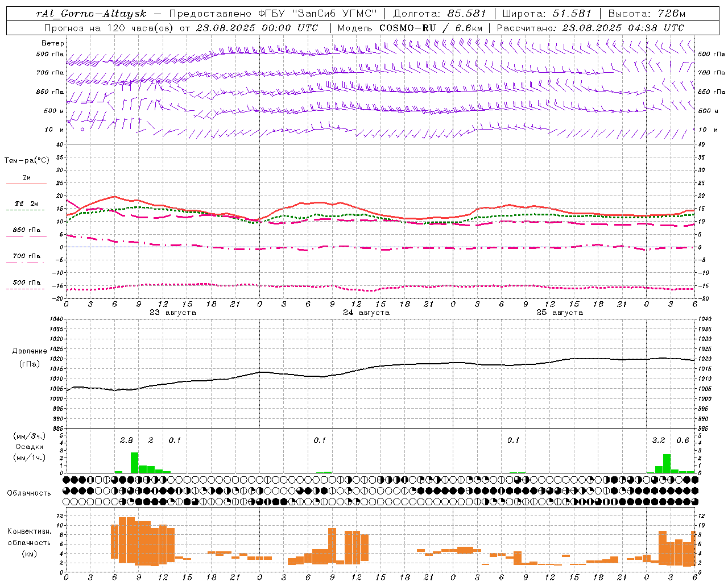The image size is (728, 582).
Task: Click the Осадки panel label
Action: [x=28, y=447]
